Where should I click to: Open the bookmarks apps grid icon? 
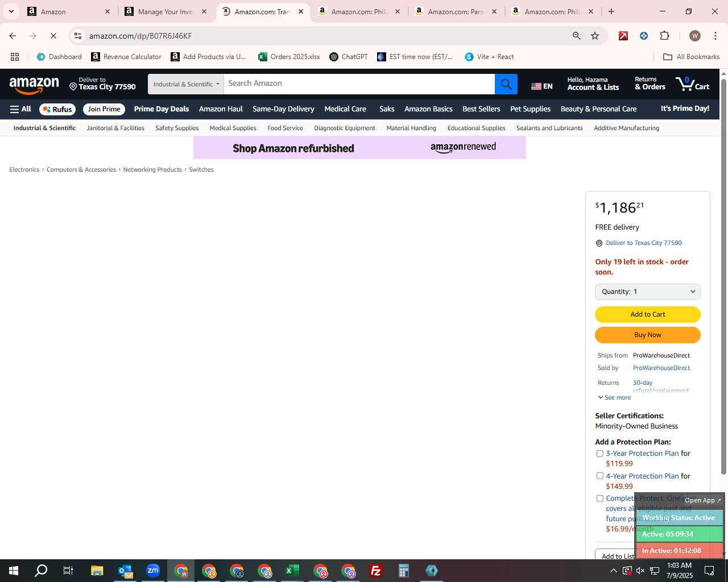[x=15, y=57]
